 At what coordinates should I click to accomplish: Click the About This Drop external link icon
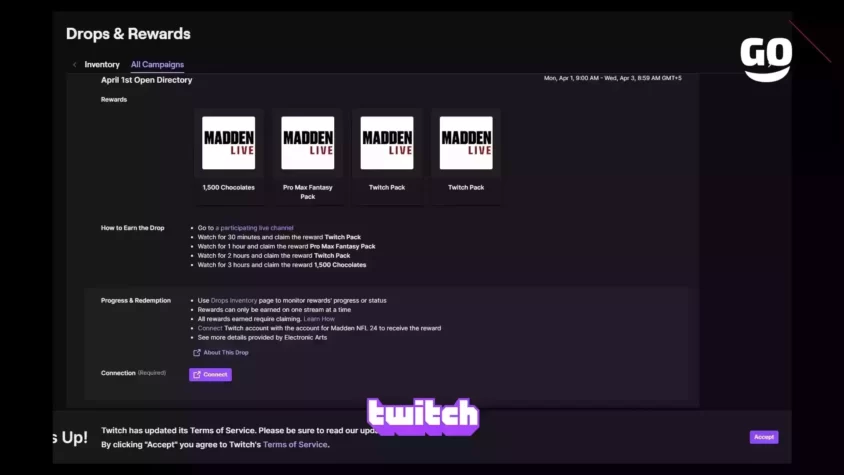pos(197,353)
